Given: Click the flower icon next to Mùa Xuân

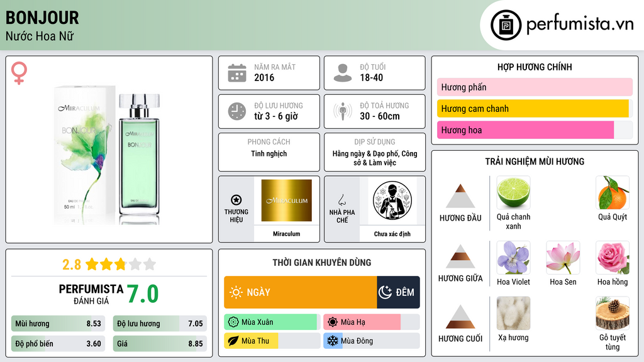Looking at the screenshot, I should 233,322.
